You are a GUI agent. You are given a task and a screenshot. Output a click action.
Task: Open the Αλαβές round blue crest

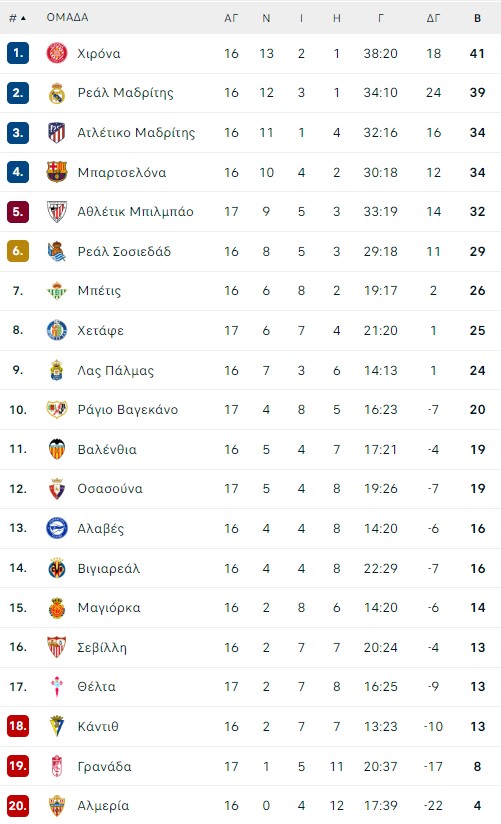coord(57,528)
